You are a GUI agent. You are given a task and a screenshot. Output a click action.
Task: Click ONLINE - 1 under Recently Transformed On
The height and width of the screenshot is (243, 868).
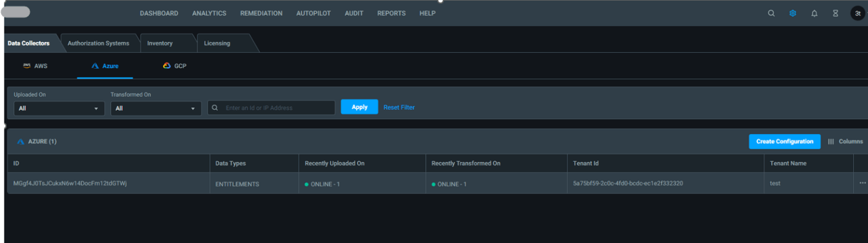[449, 184]
